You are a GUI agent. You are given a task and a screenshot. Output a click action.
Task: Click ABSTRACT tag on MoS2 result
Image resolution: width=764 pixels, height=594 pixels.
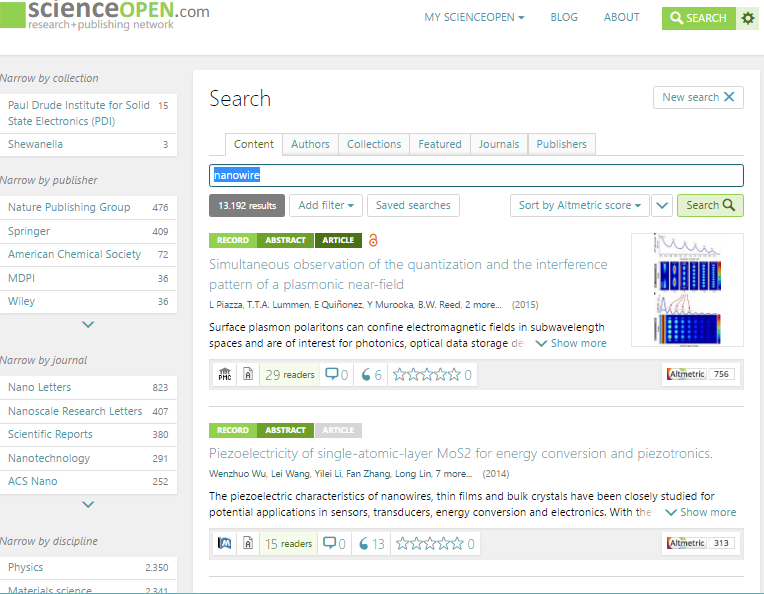coord(285,430)
